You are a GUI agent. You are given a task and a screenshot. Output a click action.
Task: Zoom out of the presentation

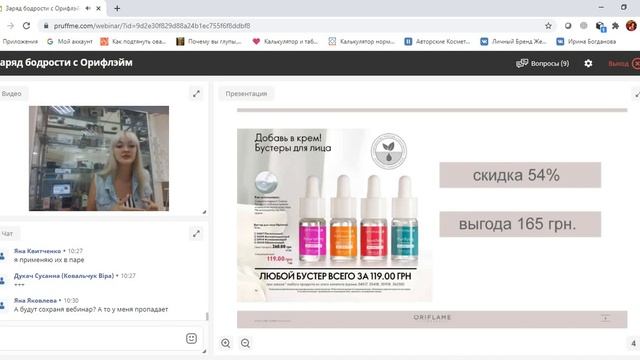245,343
